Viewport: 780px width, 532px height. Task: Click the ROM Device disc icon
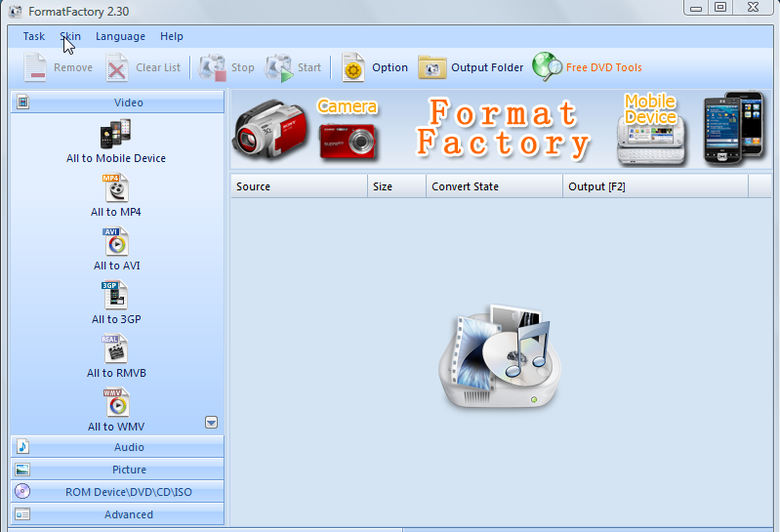point(22,491)
